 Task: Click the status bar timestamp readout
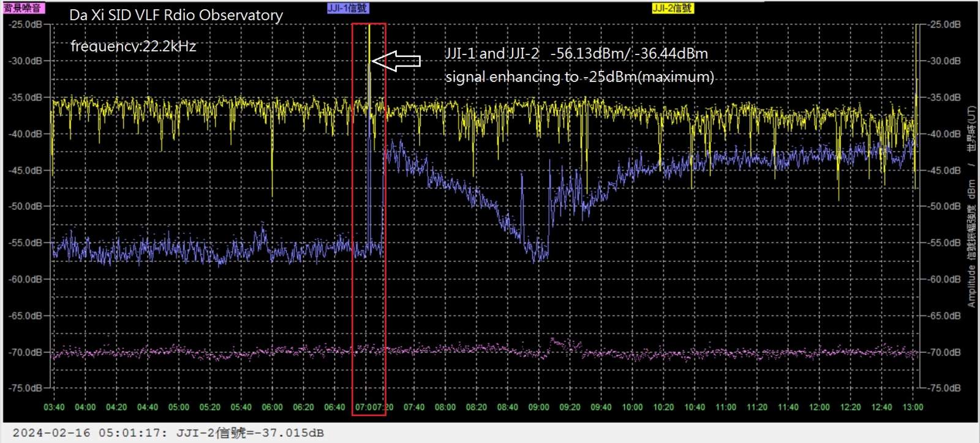coord(168,433)
